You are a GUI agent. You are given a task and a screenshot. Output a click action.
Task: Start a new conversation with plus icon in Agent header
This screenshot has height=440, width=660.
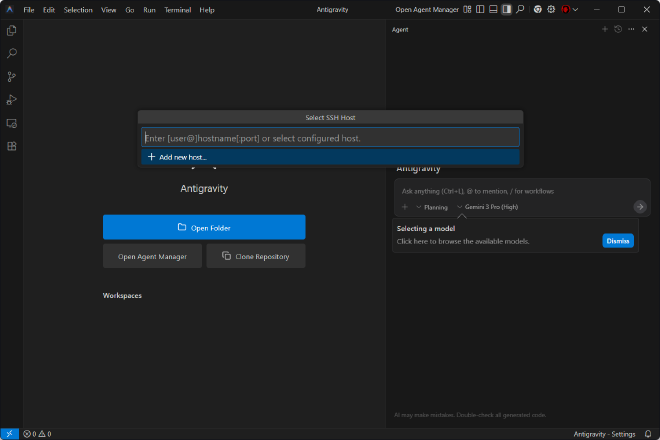605,30
